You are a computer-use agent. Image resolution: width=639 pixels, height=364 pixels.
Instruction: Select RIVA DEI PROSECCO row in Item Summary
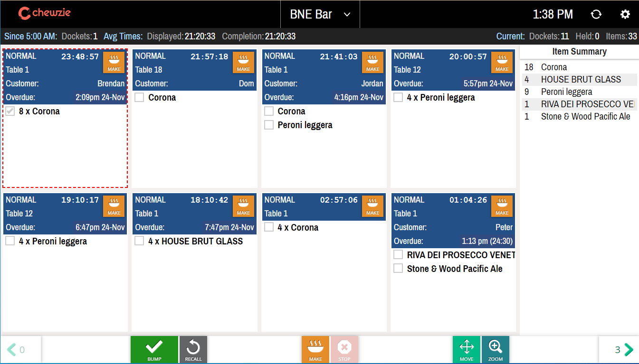[x=579, y=104]
